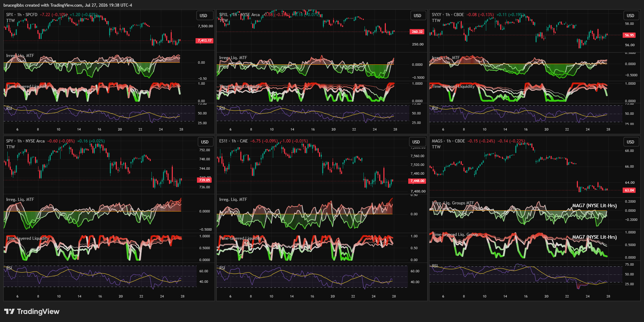Click Time-layered Liquidity label on ES1! chart
The height and width of the screenshot is (322, 644).
tap(240, 238)
